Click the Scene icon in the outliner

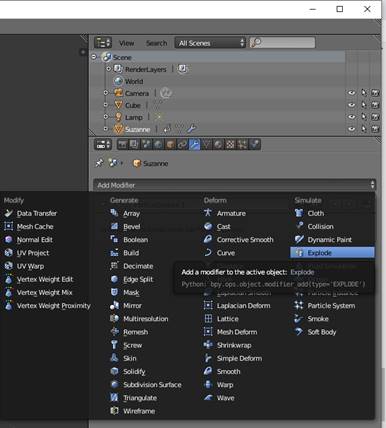107,57
